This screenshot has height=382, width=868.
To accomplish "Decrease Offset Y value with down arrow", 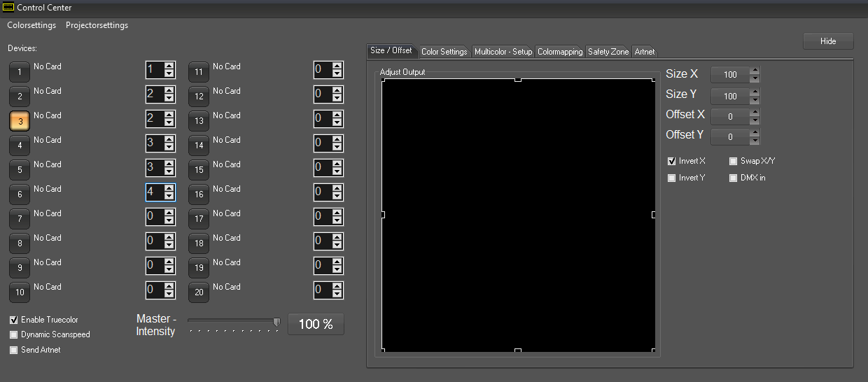I will click(x=754, y=141).
